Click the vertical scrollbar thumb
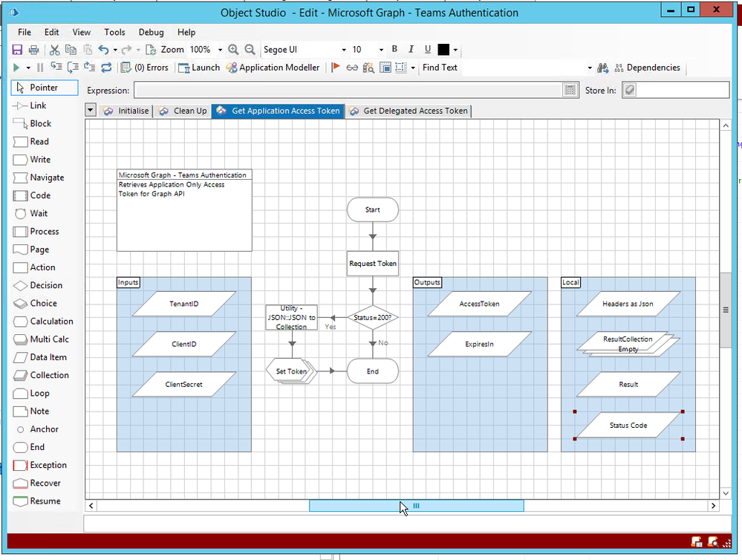This screenshot has height=560, width=742. tap(726, 310)
